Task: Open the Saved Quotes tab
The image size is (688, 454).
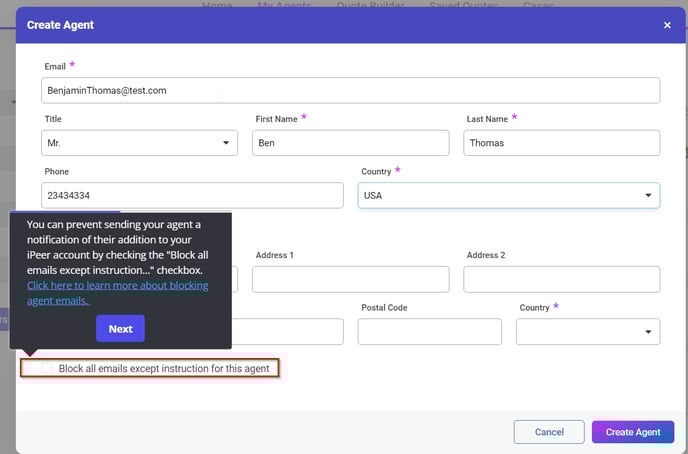Action: [x=463, y=6]
